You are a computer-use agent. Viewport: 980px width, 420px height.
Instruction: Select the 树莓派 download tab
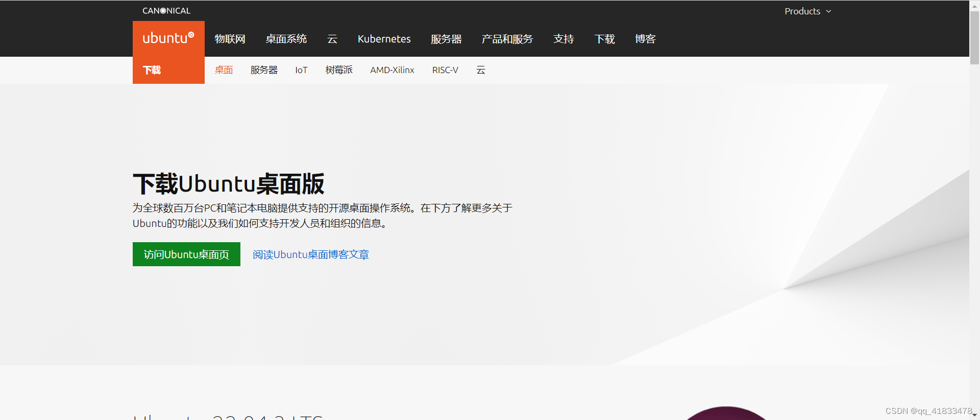click(x=339, y=70)
